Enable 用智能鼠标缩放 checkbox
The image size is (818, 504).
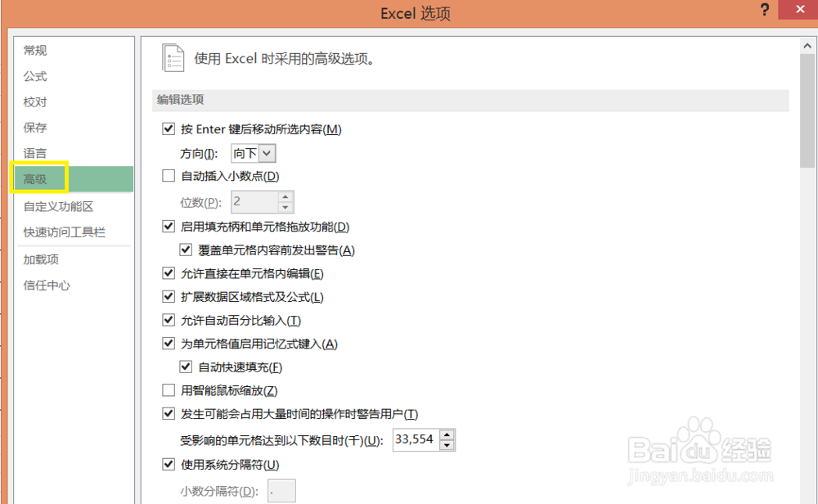[168, 389]
